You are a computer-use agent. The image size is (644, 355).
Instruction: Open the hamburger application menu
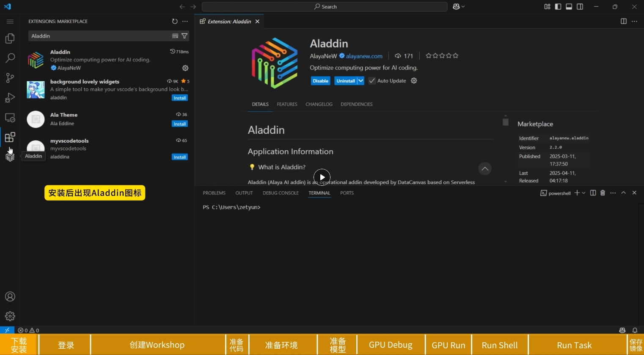pos(10,21)
